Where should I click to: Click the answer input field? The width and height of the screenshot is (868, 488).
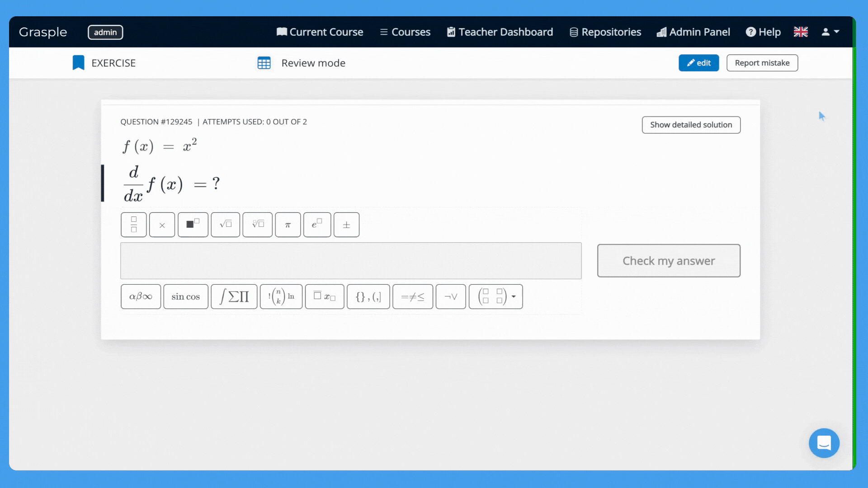click(x=350, y=261)
